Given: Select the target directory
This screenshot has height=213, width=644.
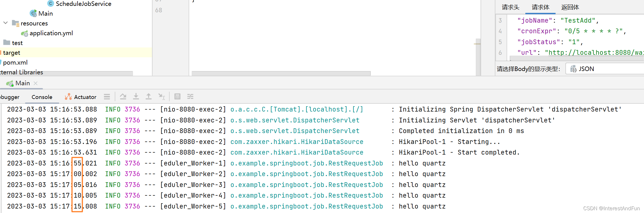Looking at the screenshot, I should pos(11,53).
